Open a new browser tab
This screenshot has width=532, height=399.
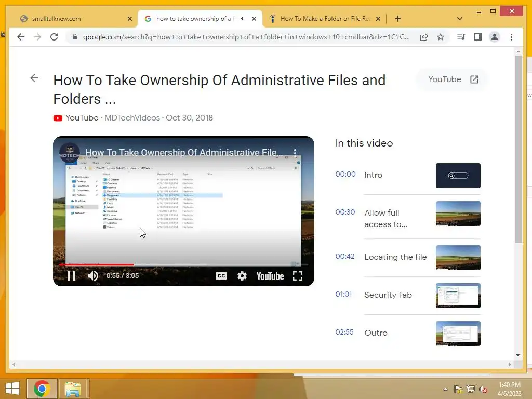[397, 19]
